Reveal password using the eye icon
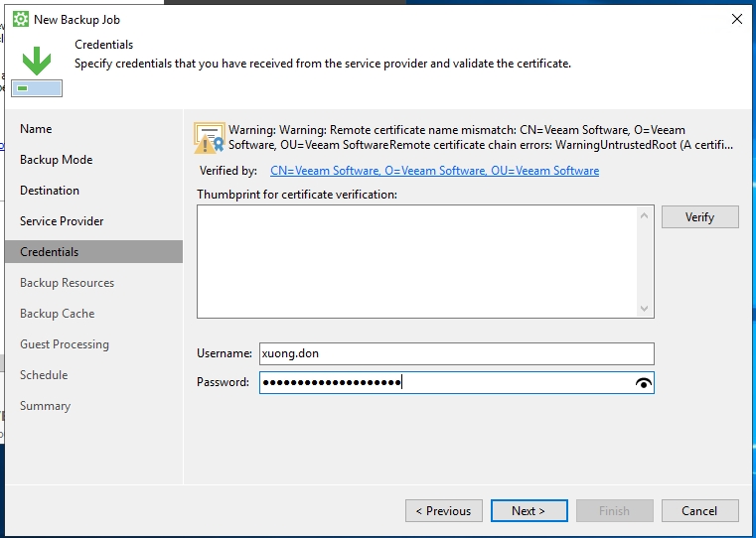The image size is (756, 538). [644, 383]
